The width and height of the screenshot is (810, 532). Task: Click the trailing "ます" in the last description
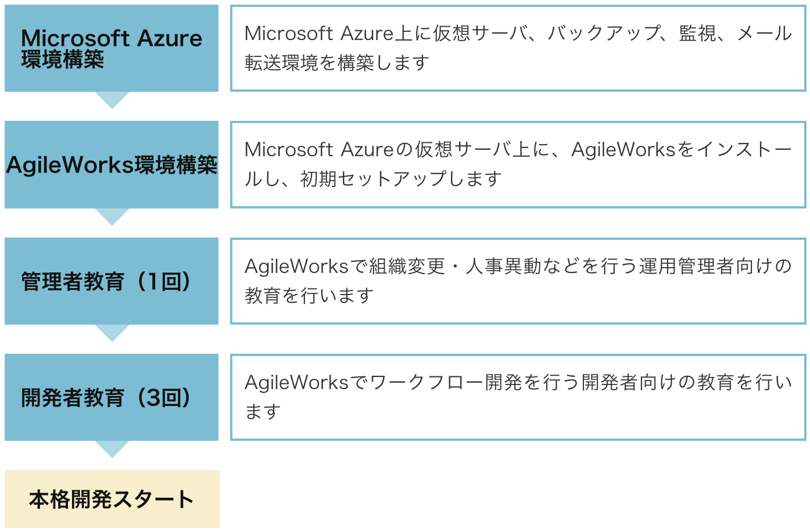tap(263, 412)
